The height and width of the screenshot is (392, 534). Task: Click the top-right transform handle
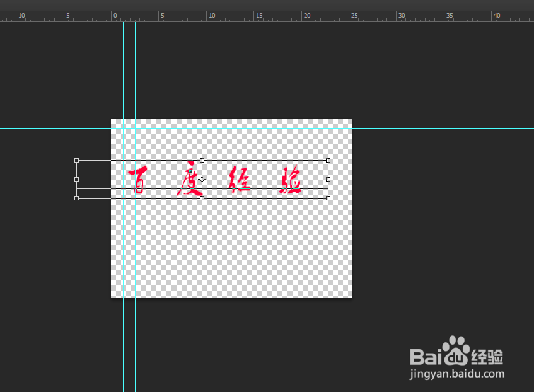(x=328, y=161)
